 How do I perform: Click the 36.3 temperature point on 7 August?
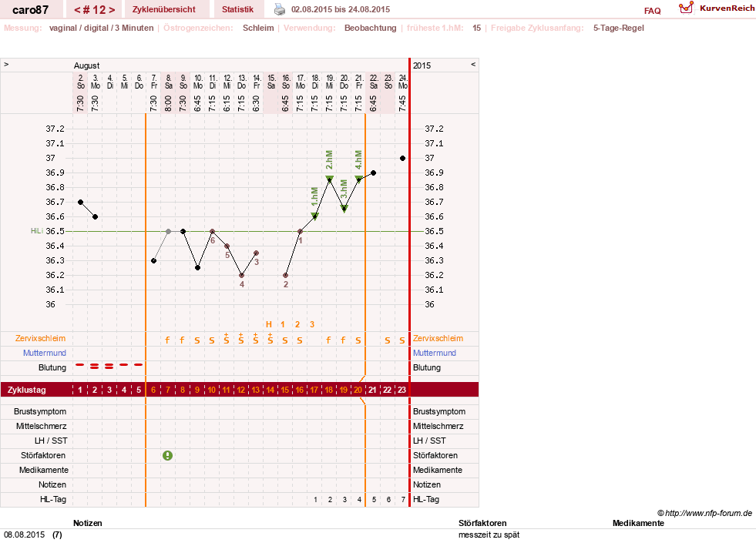point(154,260)
